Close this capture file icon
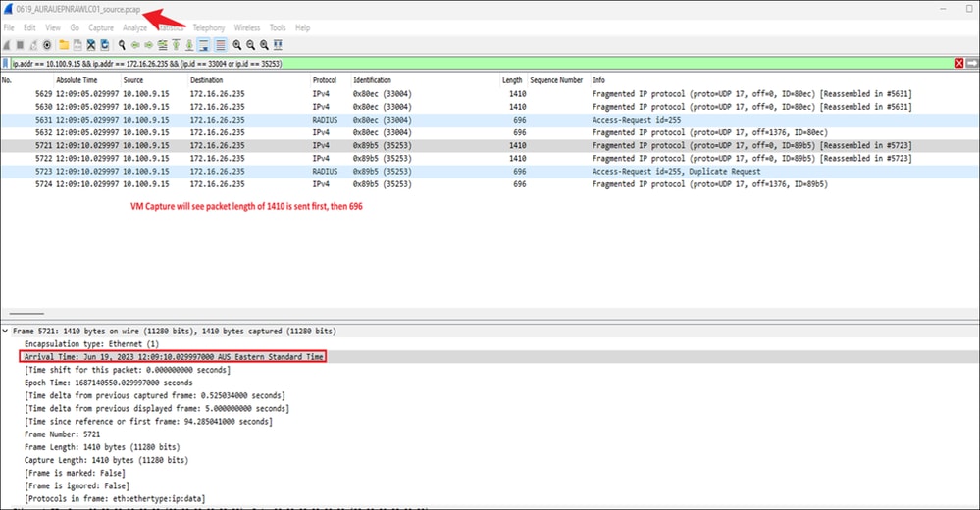This screenshot has height=510, width=980. click(91, 45)
